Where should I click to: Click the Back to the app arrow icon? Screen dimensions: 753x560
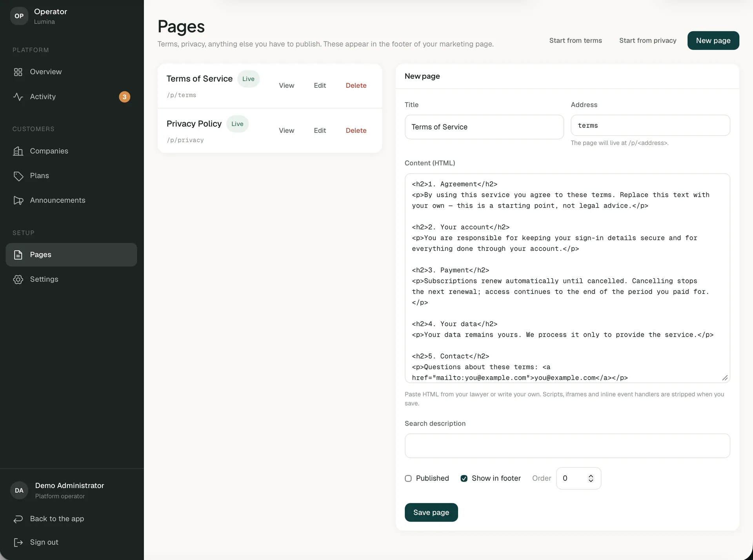[x=18, y=519]
